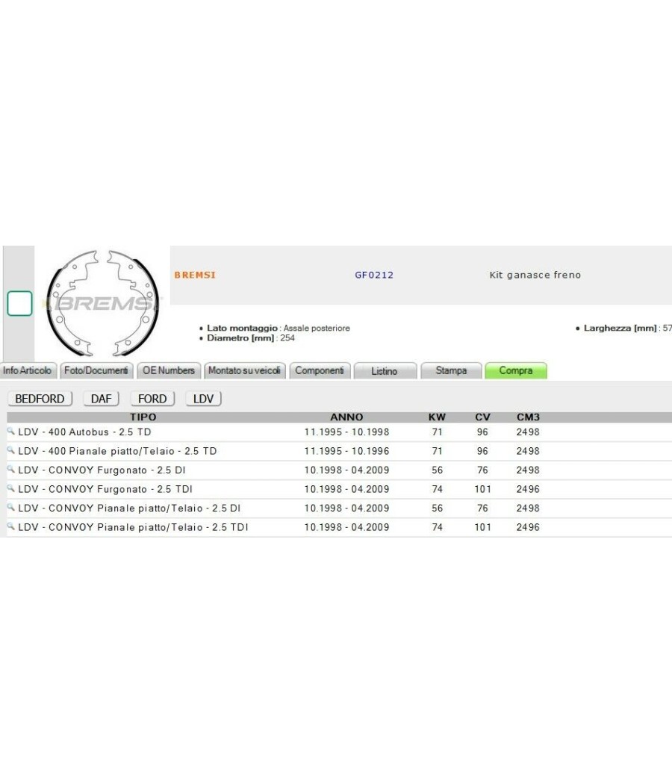Click magnifier icon for 400 Pianale piatto/Telaio row
Viewport: 672px width, 784px height.
[x=10, y=450]
